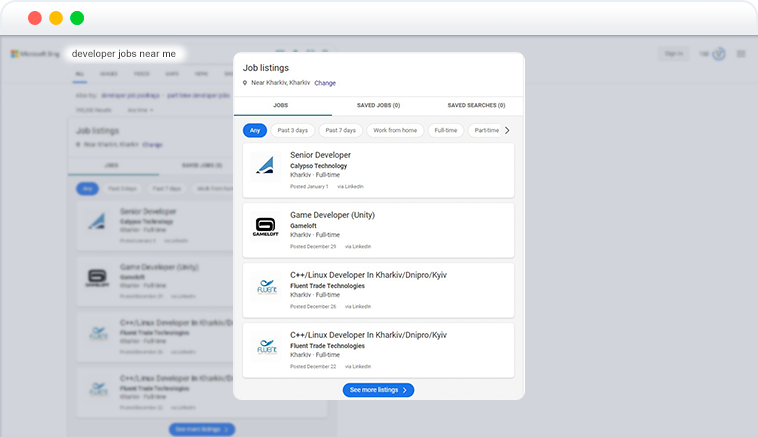Open Senior Developer job title
This screenshot has width=758, height=437.
pos(320,155)
